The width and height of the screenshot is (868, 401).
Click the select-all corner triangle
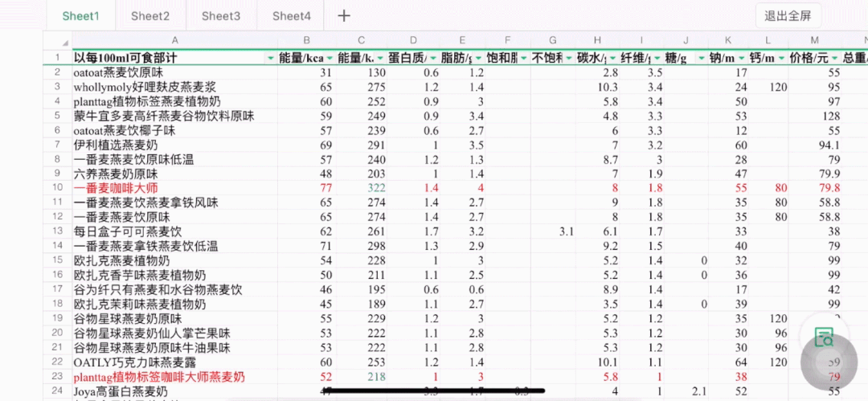[65, 43]
